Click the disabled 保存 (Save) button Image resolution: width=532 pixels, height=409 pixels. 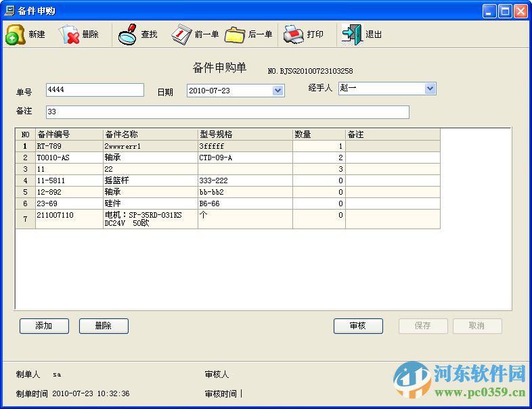click(423, 326)
